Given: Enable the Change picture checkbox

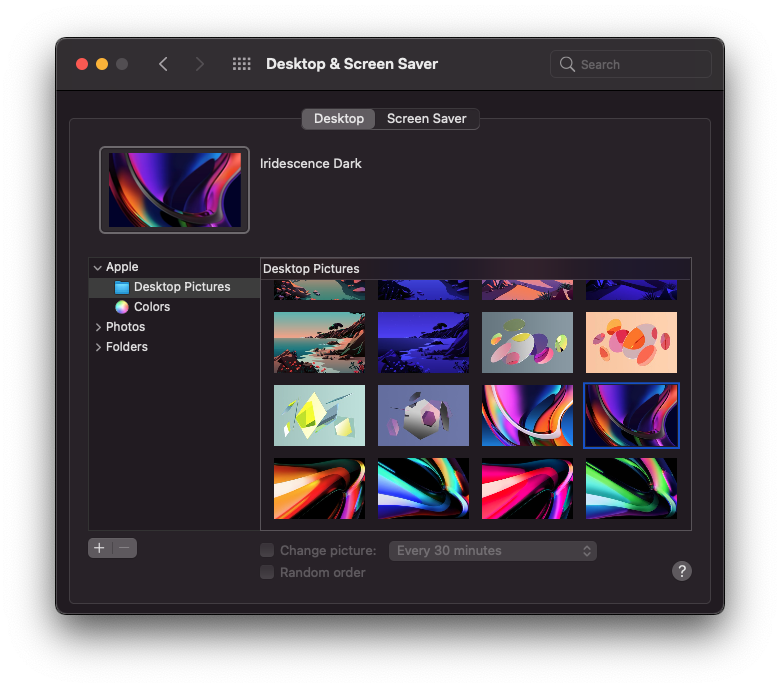Looking at the screenshot, I should click(267, 550).
